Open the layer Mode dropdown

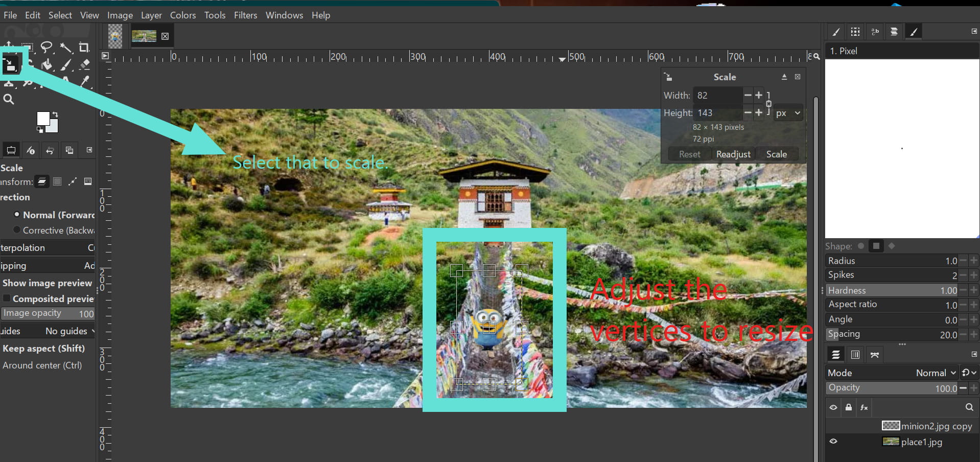[x=892, y=373]
